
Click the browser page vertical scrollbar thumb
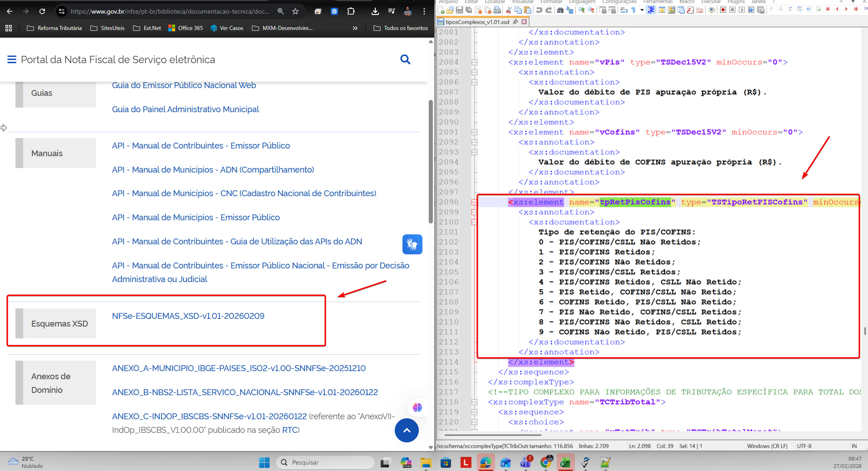coord(430,159)
